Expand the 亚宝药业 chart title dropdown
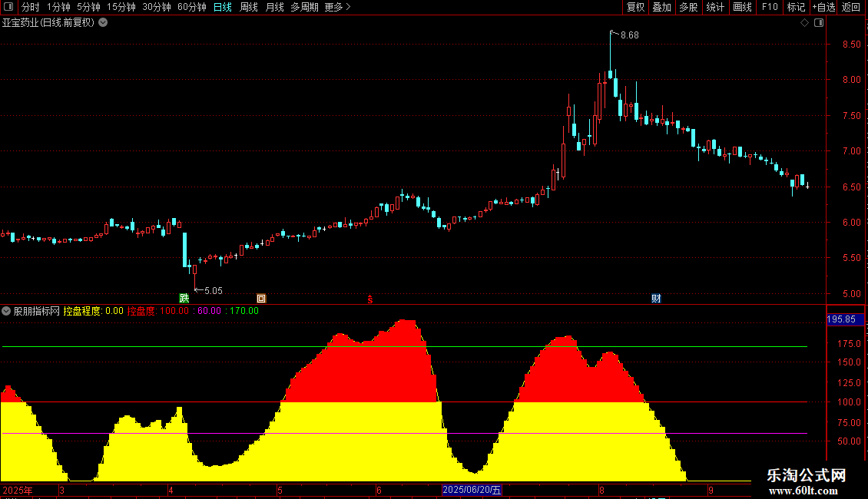 click(x=103, y=23)
